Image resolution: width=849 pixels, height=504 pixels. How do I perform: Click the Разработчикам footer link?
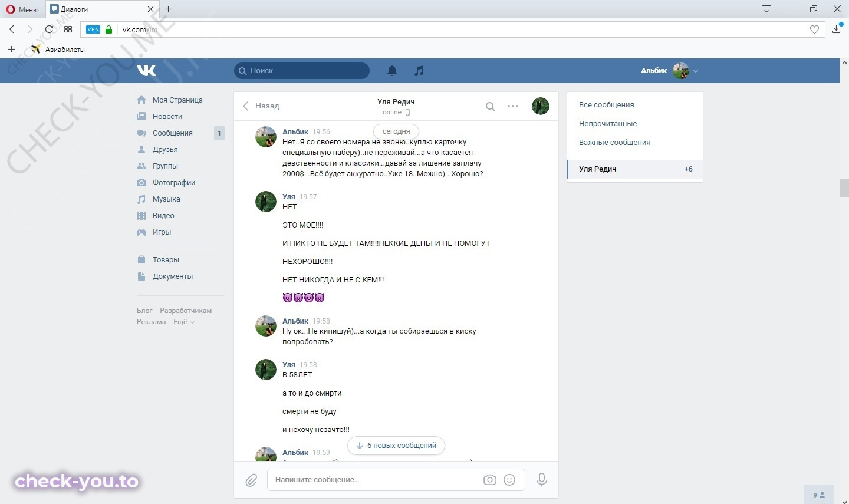point(186,311)
